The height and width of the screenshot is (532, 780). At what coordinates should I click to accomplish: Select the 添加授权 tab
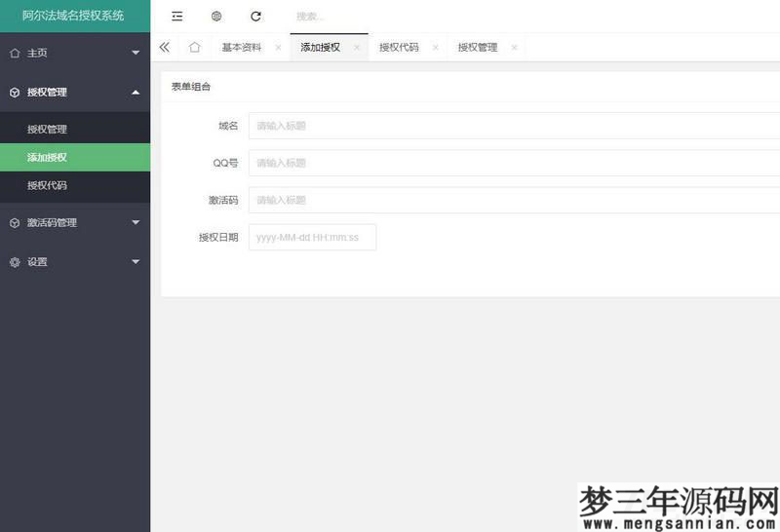pyautogui.click(x=321, y=47)
